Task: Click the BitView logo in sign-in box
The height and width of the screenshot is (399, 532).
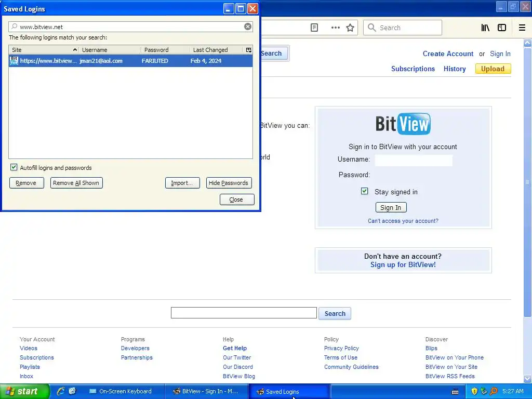Action: pyautogui.click(x=403, y=124)
